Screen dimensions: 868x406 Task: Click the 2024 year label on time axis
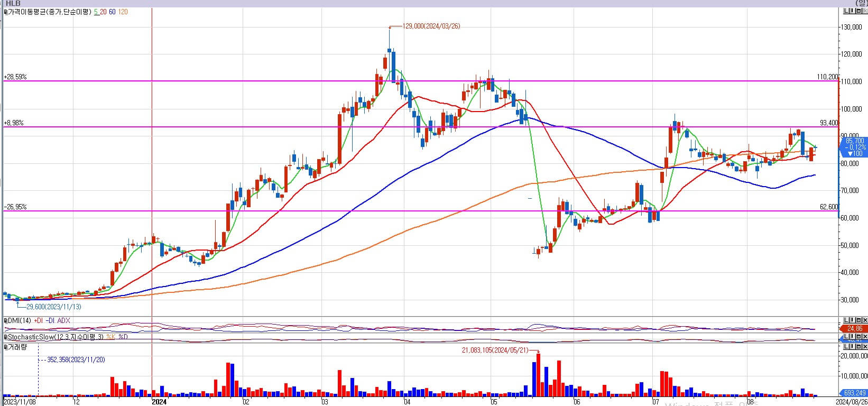(x=159, y=402)
